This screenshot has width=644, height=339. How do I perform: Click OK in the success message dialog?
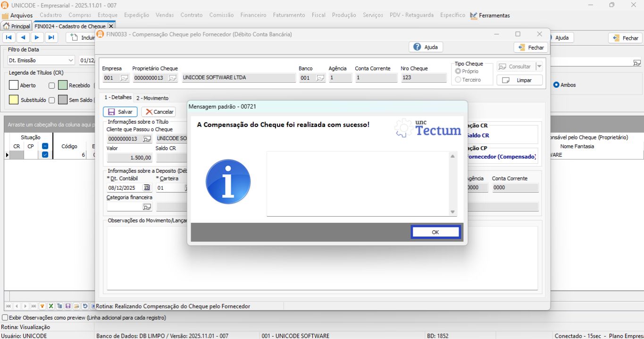435,232
